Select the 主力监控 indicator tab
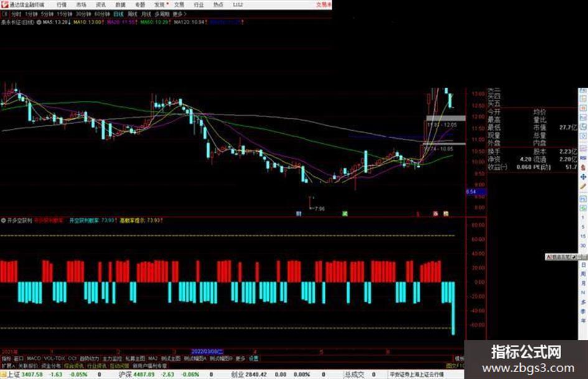588x379 pixels. [x=112, y=358]
